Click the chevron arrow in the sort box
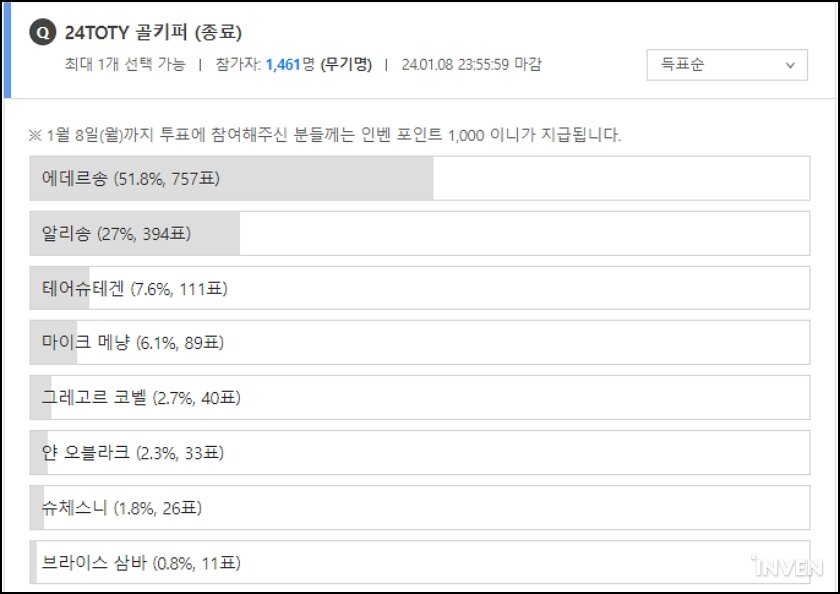Image resolution: width=840 pixels, height=594 pixels. point(790,65)
